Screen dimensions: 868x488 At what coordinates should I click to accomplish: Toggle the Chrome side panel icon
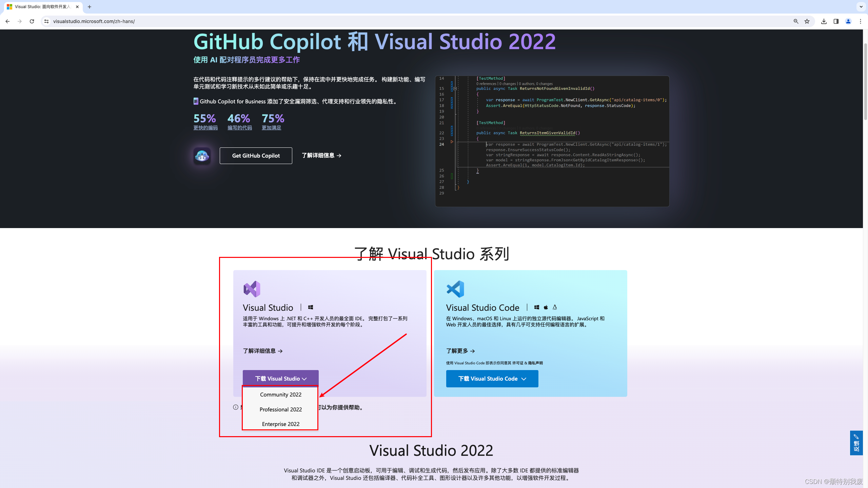point(836,21)
